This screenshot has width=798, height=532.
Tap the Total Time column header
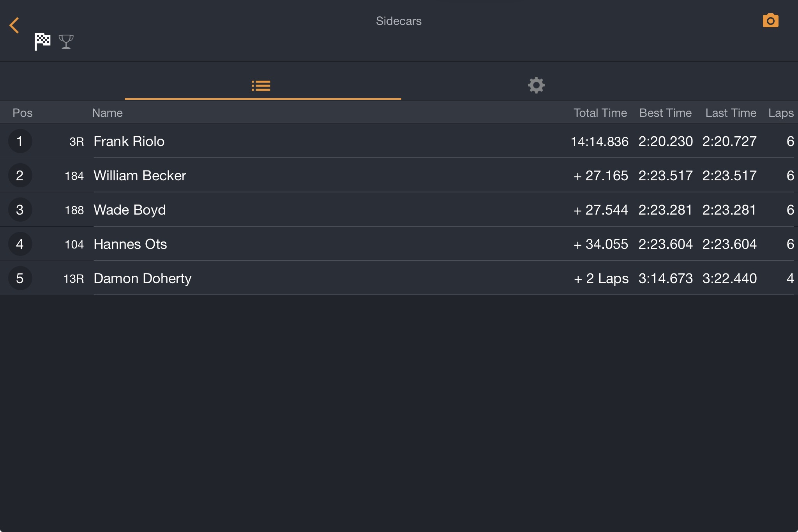pos(600,113)
